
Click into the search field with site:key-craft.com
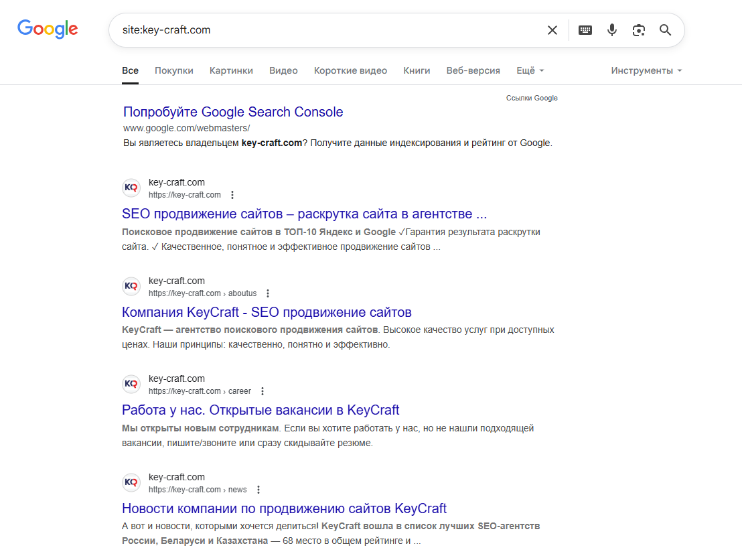pos(321,30)
